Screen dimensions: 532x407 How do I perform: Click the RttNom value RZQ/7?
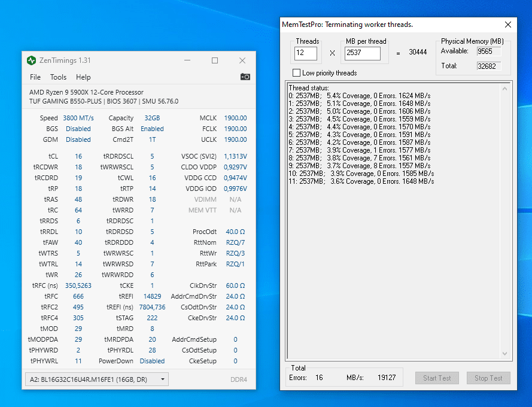[235, 243]
